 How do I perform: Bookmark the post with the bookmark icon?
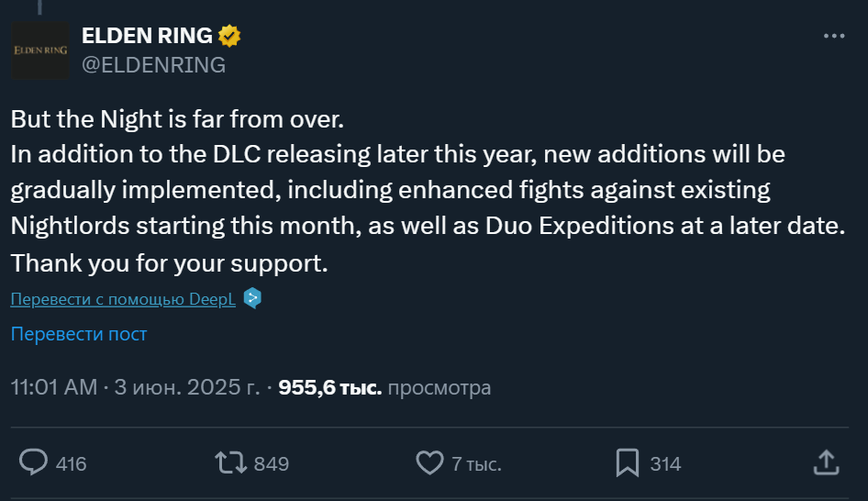tap(628, 462)
